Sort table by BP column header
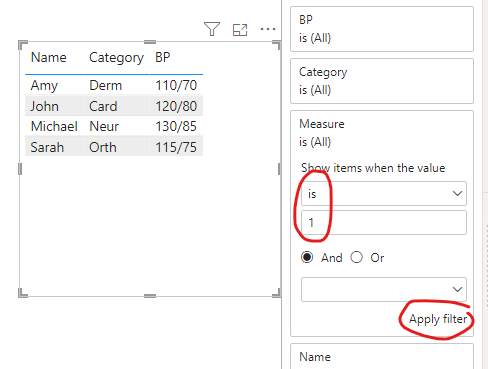Screen dimensions: 488x369 click(x=163, y=57)
